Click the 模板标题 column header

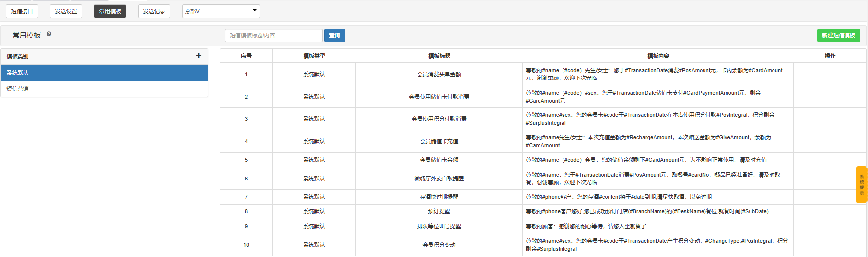pyautogui.click(x=439, y=56)
